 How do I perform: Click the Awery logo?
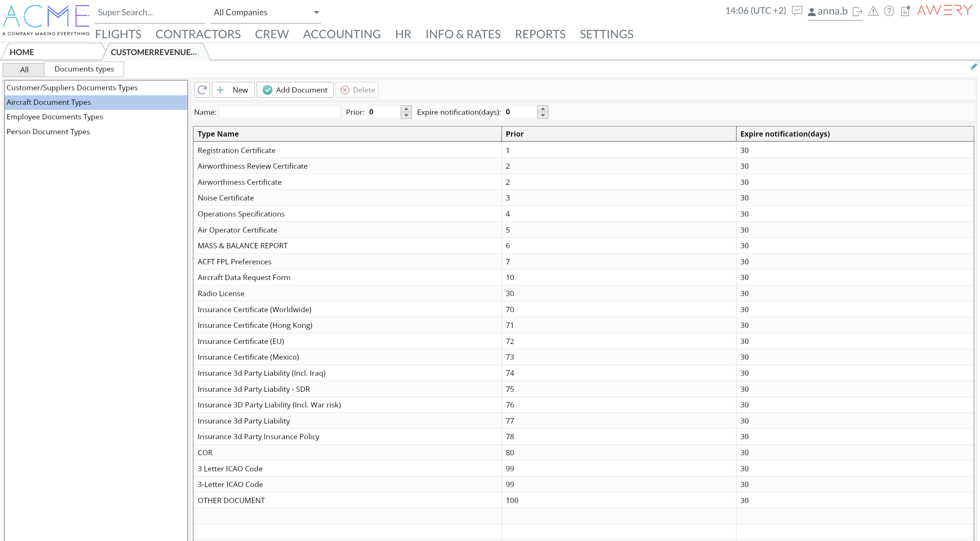coord(944,10)
